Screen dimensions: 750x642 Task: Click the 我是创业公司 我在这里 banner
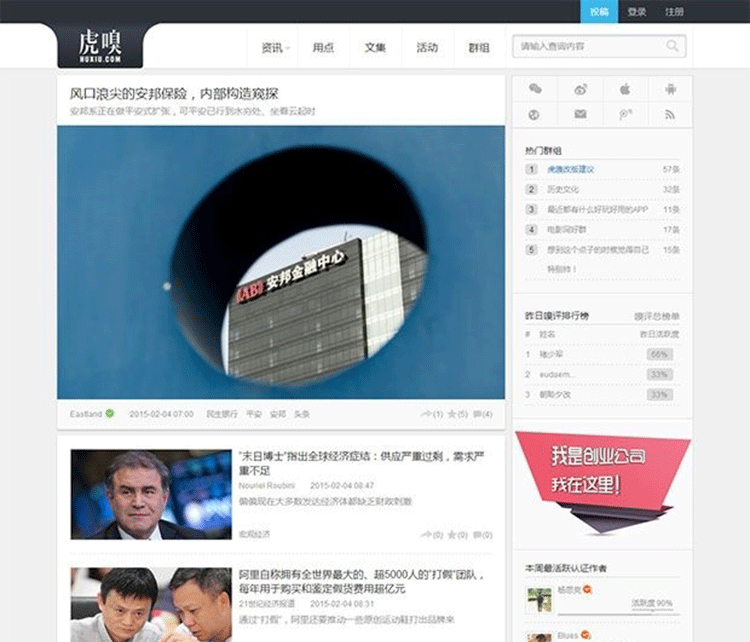602,482
